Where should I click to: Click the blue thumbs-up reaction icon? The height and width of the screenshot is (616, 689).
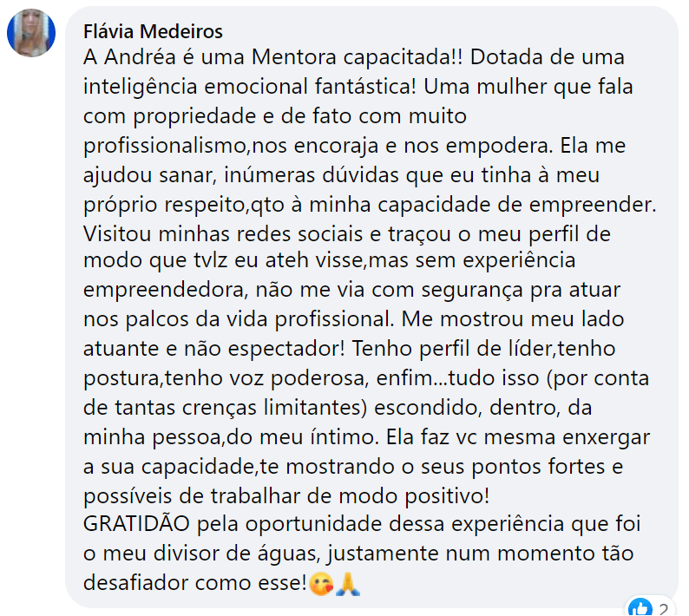[640, 607]
